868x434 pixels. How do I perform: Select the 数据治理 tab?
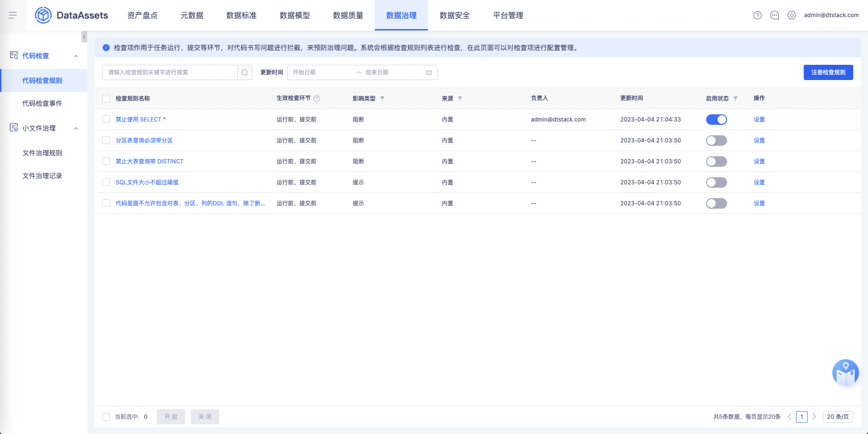pos(401,15)
